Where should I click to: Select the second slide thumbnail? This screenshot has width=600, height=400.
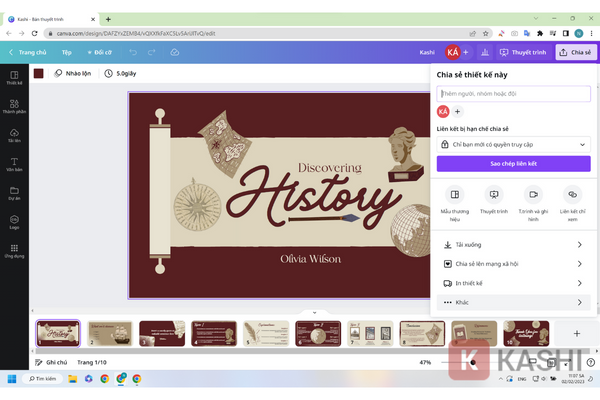click(109, 333)
